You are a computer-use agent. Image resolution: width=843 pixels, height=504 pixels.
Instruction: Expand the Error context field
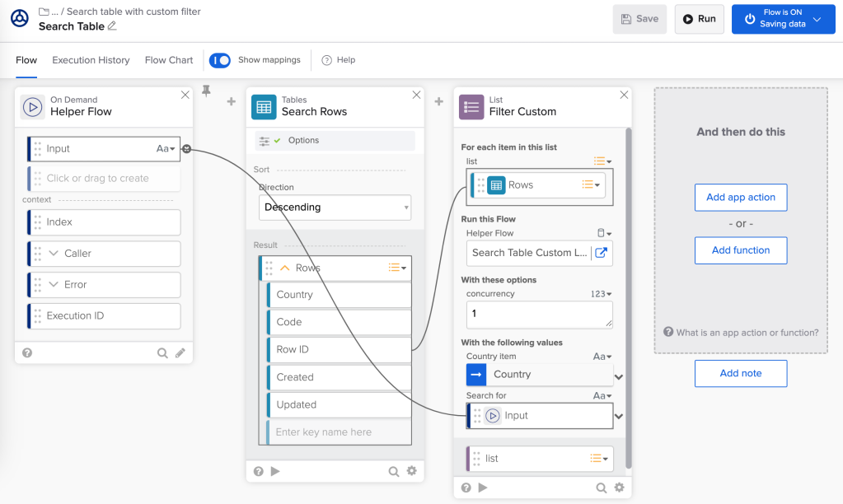(x=54, y=285)
